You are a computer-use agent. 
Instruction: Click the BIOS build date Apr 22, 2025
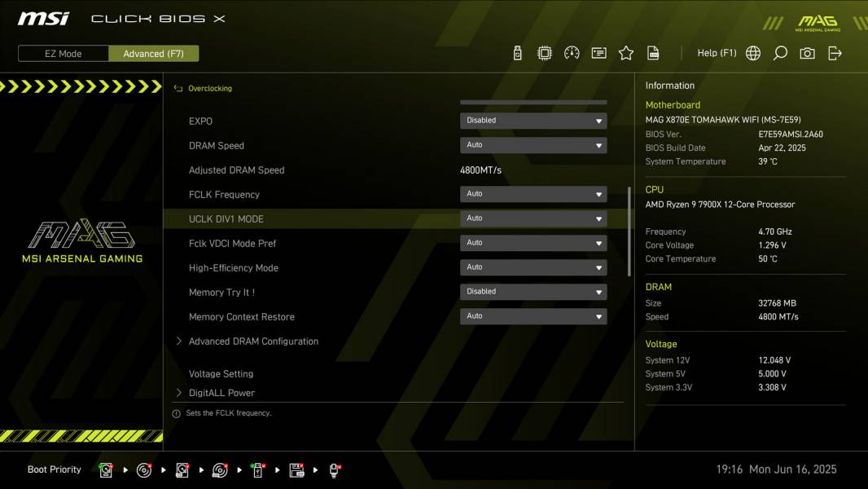tap(782, 148)
